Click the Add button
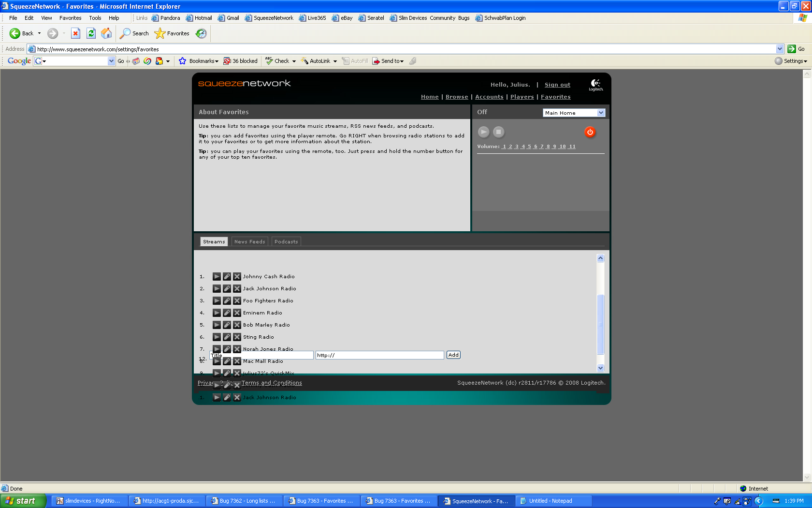Viewport: 812px width, 508px height. (x=453, y=355)
